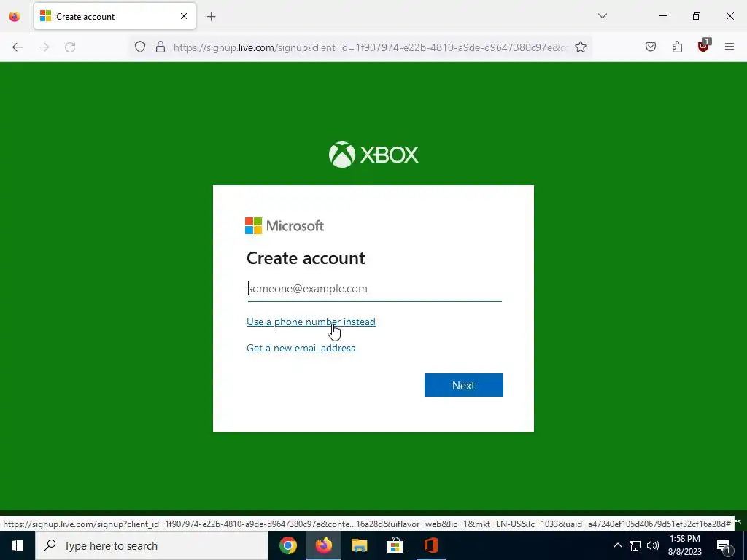Click the blue Next button
This screenshot has height=560, width=747.
pyautogui.click(x=463, y=385)
